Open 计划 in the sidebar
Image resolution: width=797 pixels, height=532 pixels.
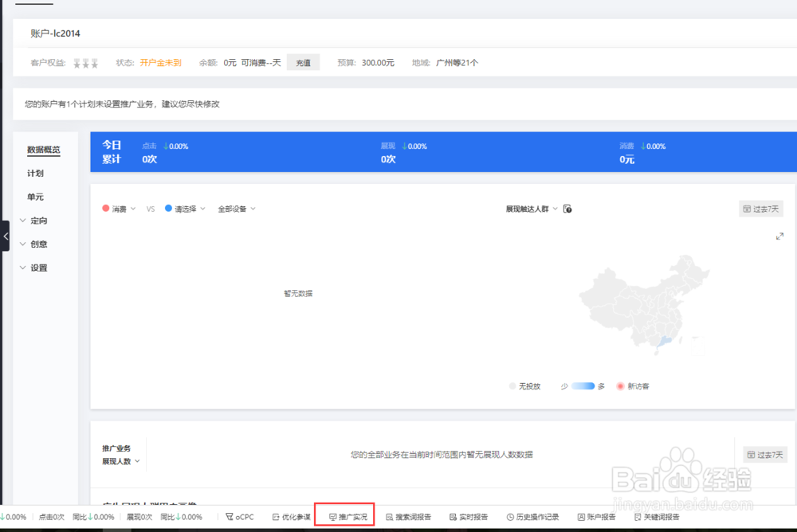click(36, 174)
